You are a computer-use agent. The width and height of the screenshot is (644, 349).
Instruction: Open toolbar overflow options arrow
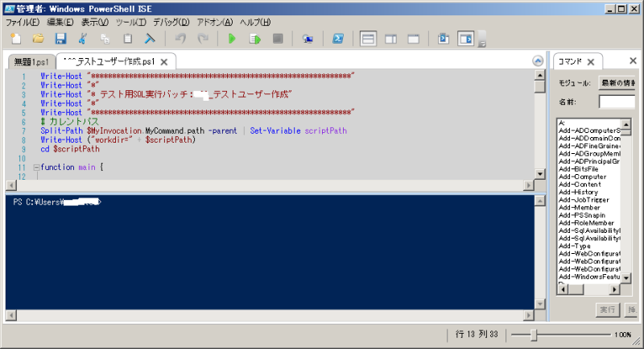pyautogui.click(x=482, y=43)
